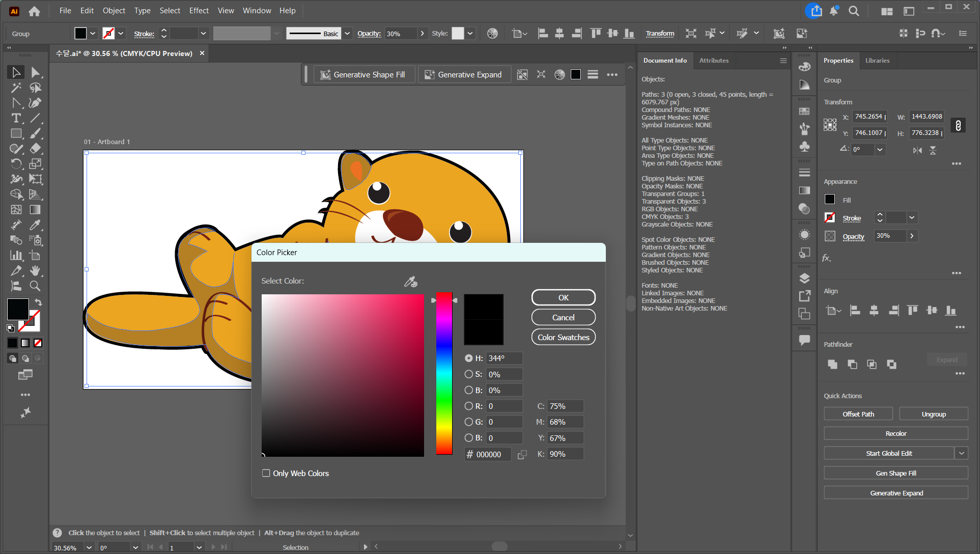The image size is (980, 554).
Task: Open the Effect menu
Action: click(199, 10)
